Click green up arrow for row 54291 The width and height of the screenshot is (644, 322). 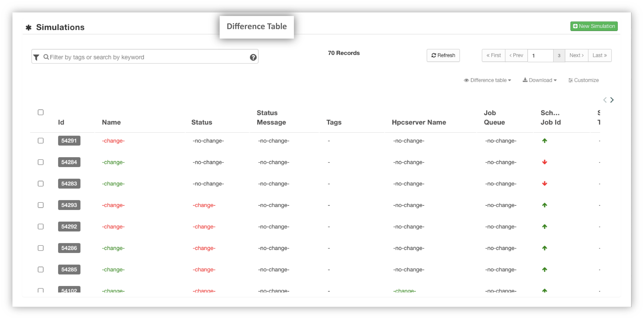coord(544,141)
